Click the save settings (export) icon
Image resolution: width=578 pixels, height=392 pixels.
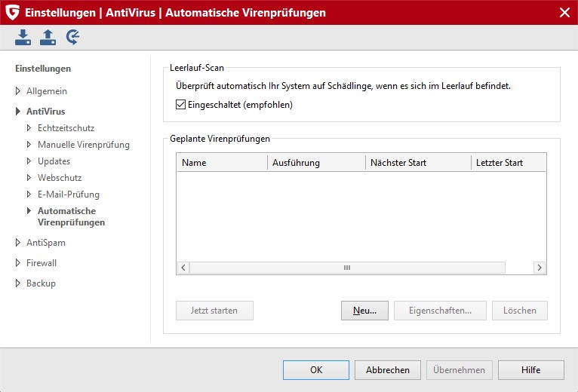click(x=48, y=37)
